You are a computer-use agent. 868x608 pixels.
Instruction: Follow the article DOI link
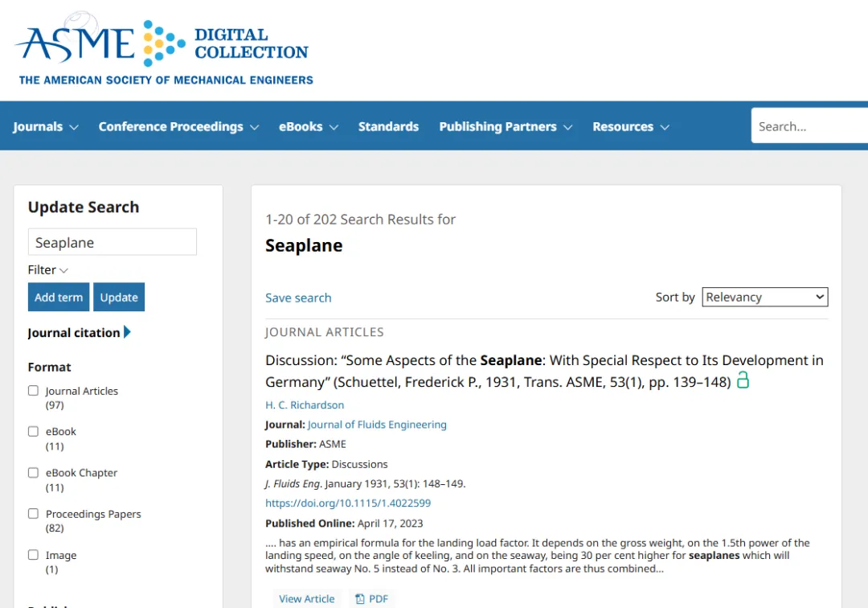point(348,503)
